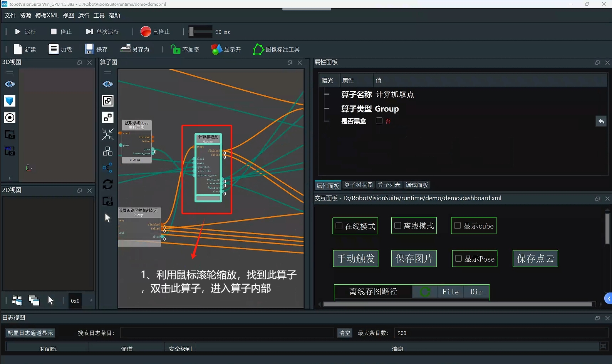The image size is (612, 364).
Task: Click the green refresh icon beside 离线存图路径
Action: tap(425, 292)
